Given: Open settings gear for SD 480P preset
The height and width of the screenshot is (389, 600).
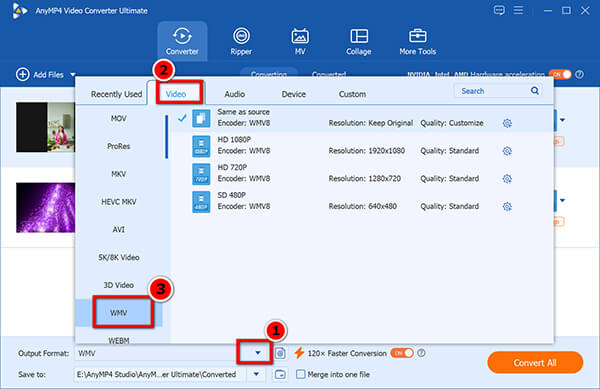Looking at the screenshot, I should point(507,207).
